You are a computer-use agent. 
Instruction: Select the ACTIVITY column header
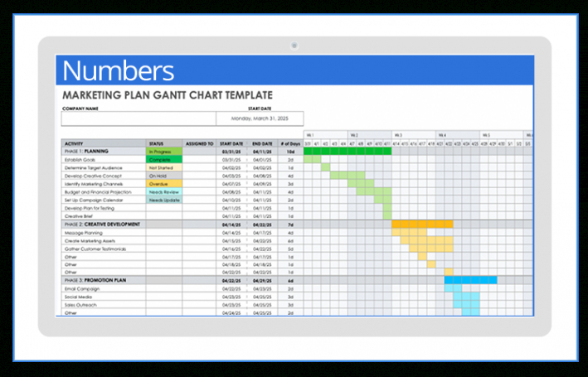click(104, 143)
